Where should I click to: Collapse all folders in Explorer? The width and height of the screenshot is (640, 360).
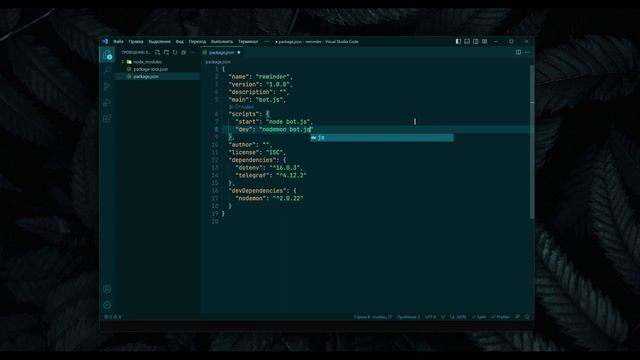click(x=184, y=52)
